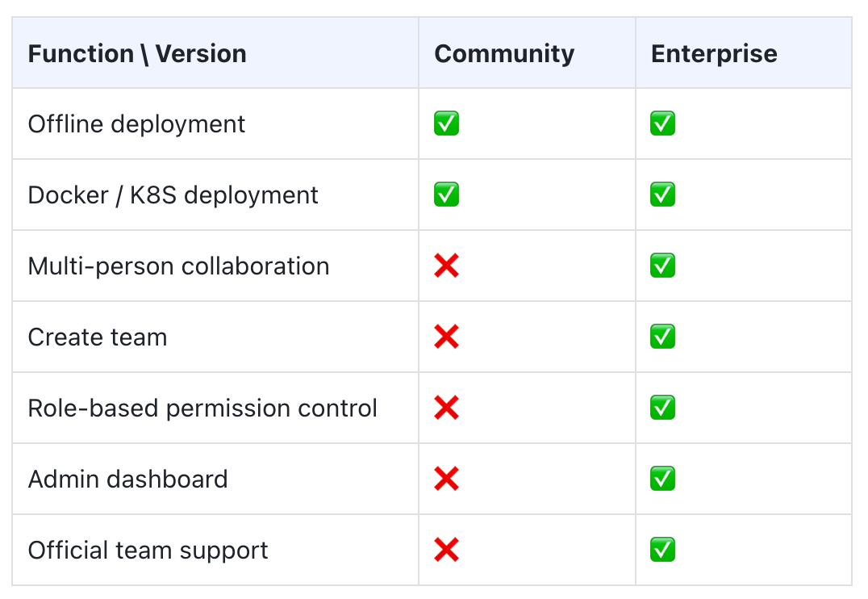Click Enterprise check for Role-based permission control
868x599 pixels.
coord(662,408)
